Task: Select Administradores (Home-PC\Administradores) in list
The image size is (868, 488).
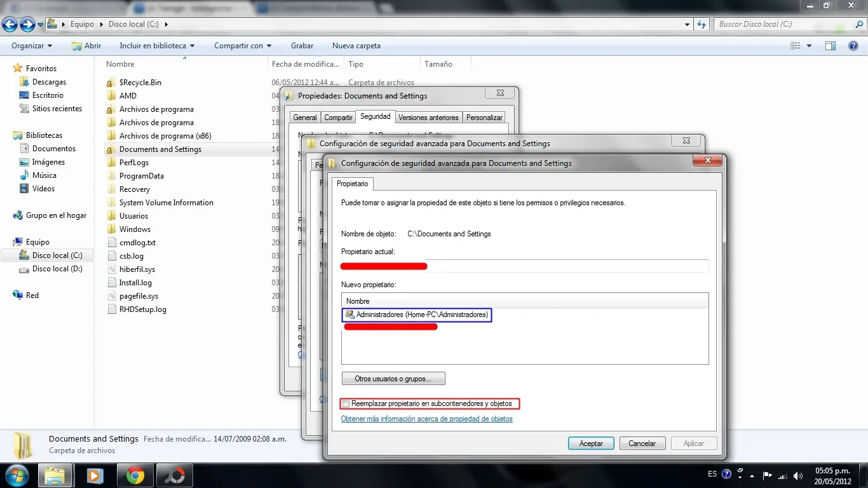Action: pyautogui.click(x=422, y=315)
